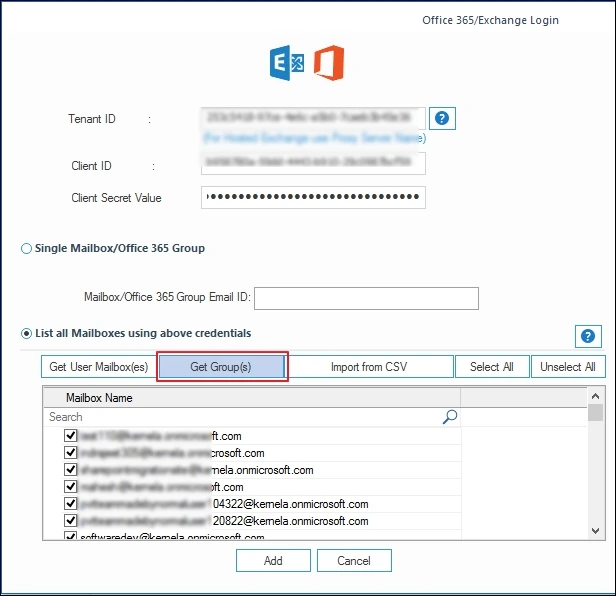The height and width of the screenshot is (596, 616).
Task: Click Unselect All button
Action: point(568,367)
